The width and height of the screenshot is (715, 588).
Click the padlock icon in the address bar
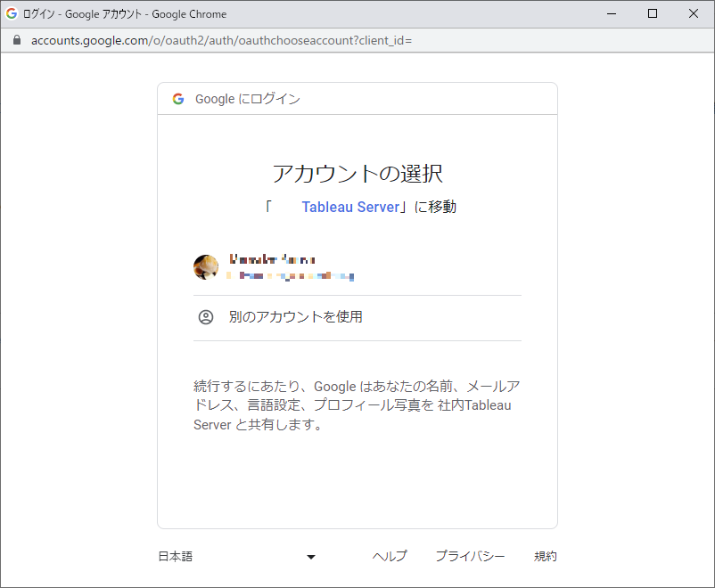[x=15, y=40]
